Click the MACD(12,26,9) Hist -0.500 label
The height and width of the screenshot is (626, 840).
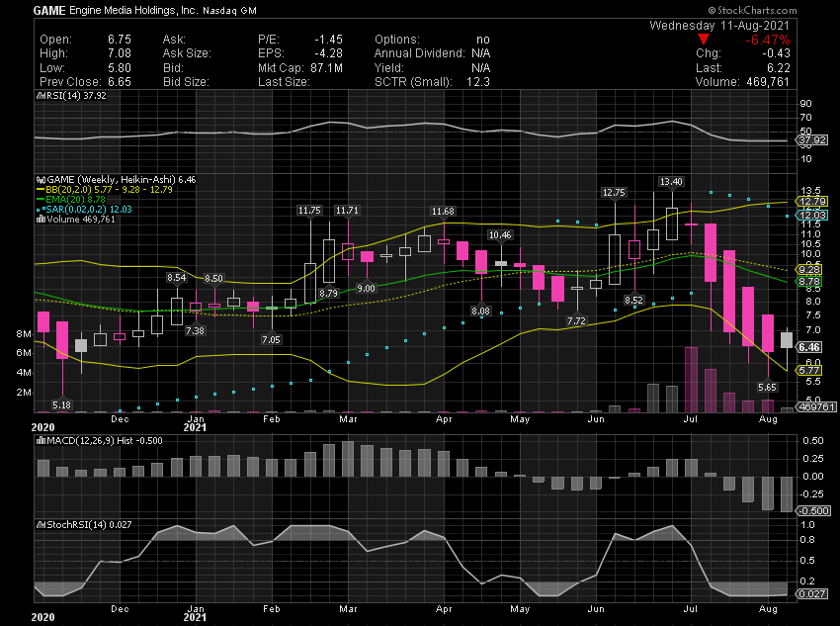(x=105, y=440)
